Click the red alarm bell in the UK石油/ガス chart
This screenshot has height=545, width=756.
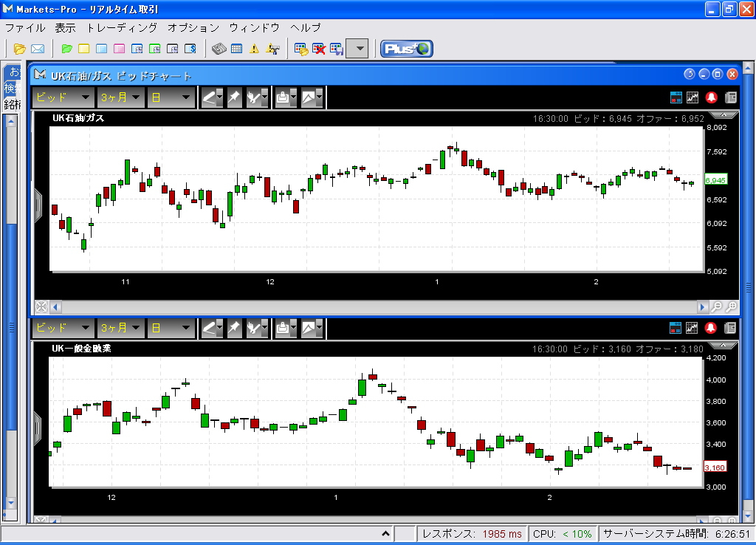point(711,97)
